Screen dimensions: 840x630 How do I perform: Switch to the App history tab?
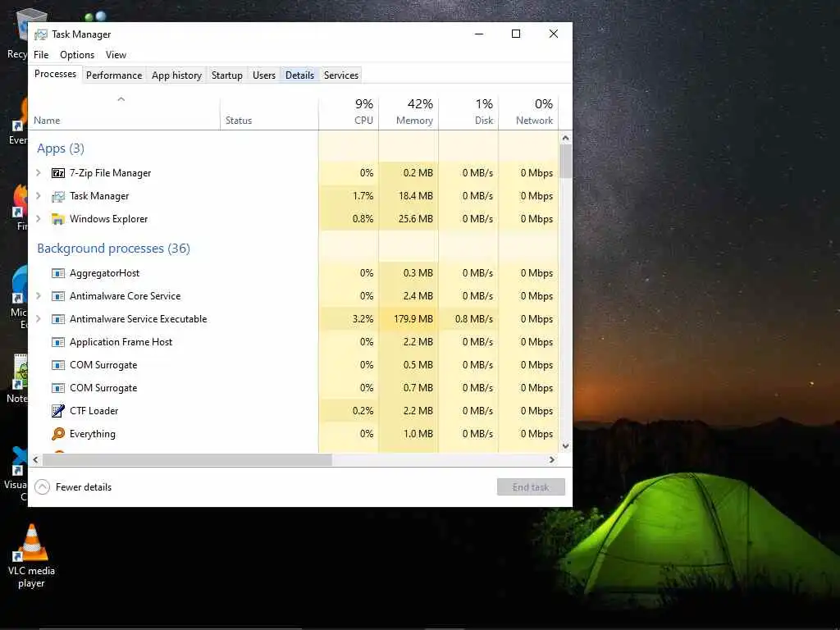(177, 75)
